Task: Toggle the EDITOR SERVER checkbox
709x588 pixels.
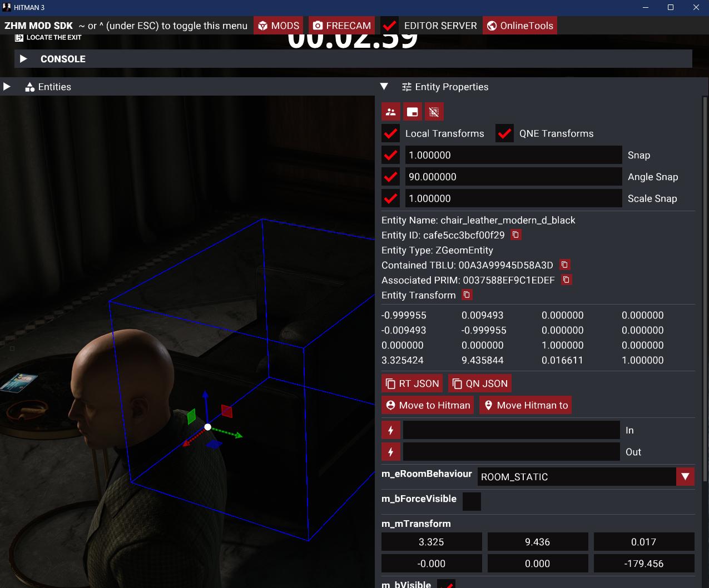Action: (x=390, y=26)
